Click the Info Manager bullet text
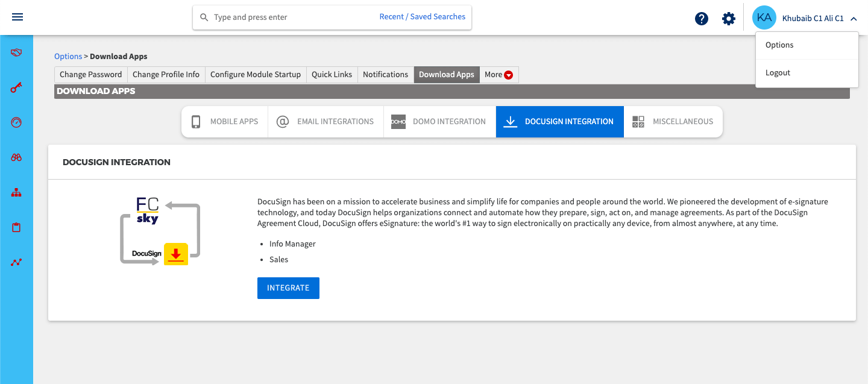This screenshot has width=868, height=384. click(292, 244)
